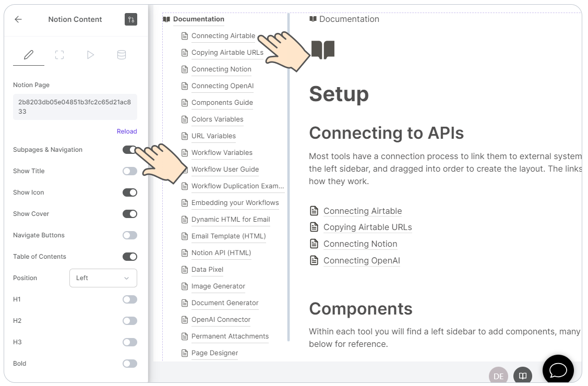The image size is (588, 386).
Task: Open URL Variables sidebar page
Action: coord(213,136)
